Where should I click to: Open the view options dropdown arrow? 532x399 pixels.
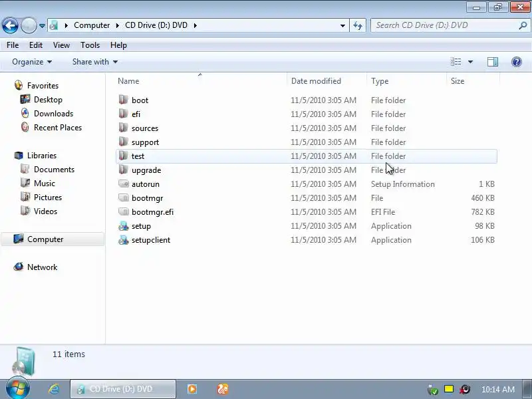(x=470, y=62)
